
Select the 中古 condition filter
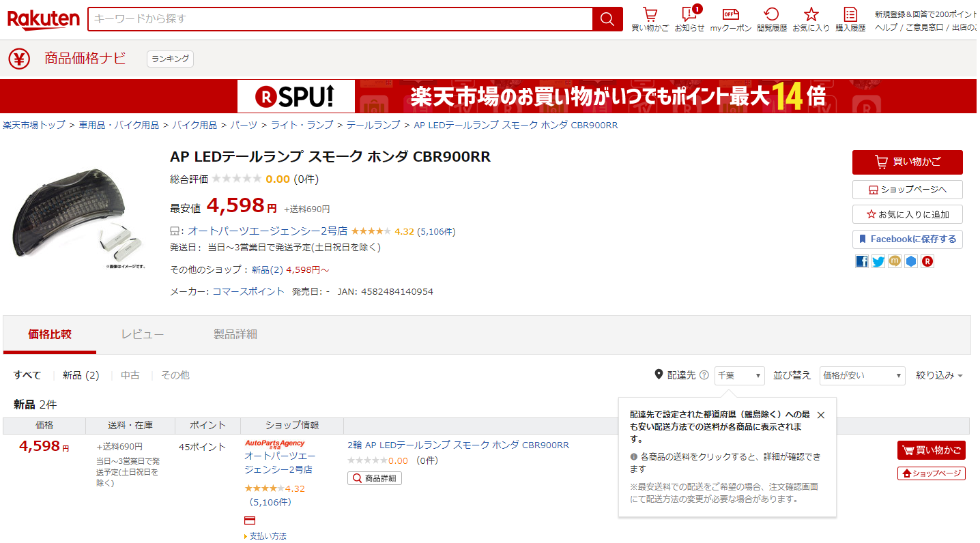click(130, 375)
